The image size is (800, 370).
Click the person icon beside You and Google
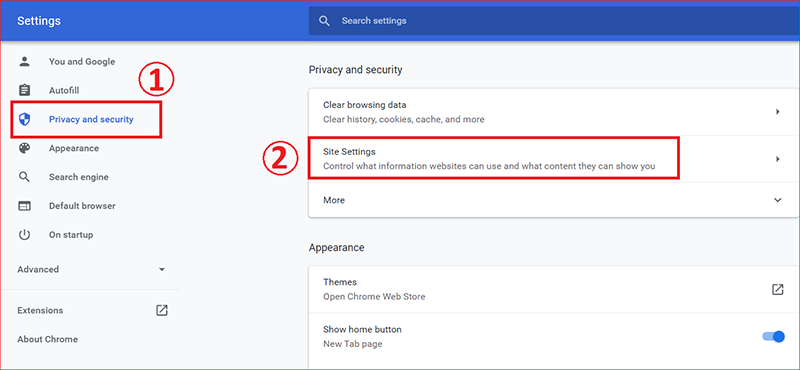[24, 62]
